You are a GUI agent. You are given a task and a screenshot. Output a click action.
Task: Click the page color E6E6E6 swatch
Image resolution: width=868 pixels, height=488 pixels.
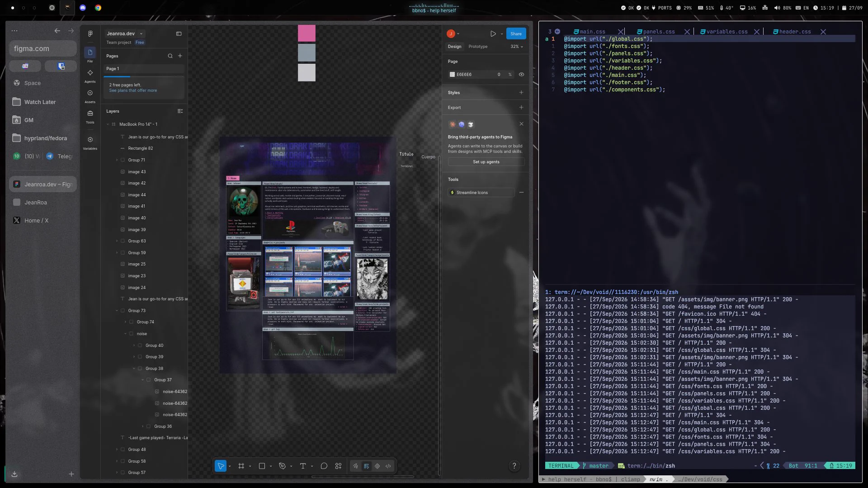[452, 75]
